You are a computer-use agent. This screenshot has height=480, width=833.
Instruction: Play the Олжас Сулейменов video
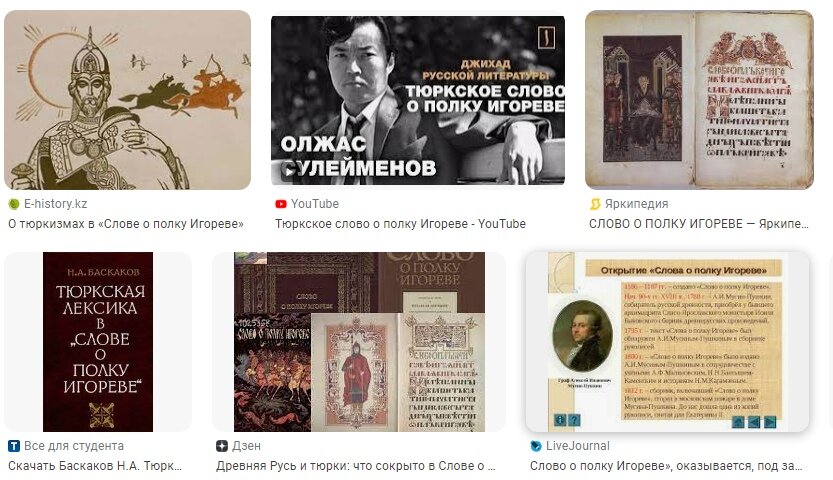[x=288, y=172]
